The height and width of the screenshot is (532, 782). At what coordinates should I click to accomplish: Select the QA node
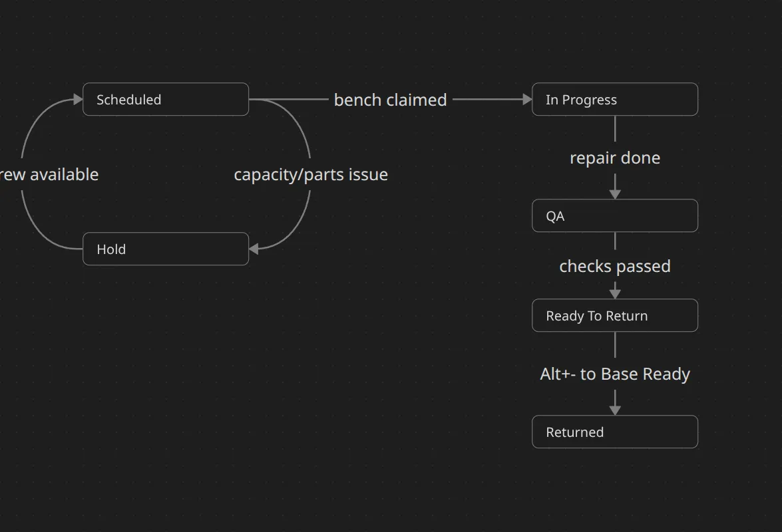[x=614, y=216]
